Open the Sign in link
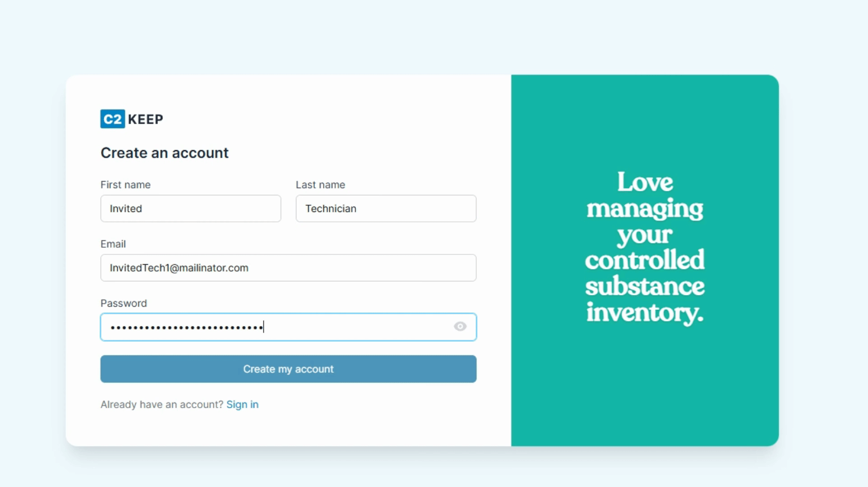This screenshot has height=487, width=868. [242, 404]
